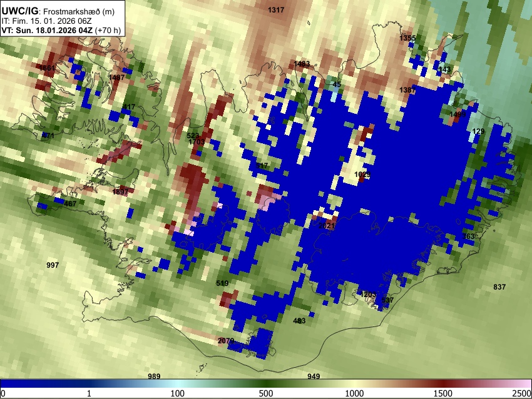
Task: Click the map value 143
Action: click(444, 69)
